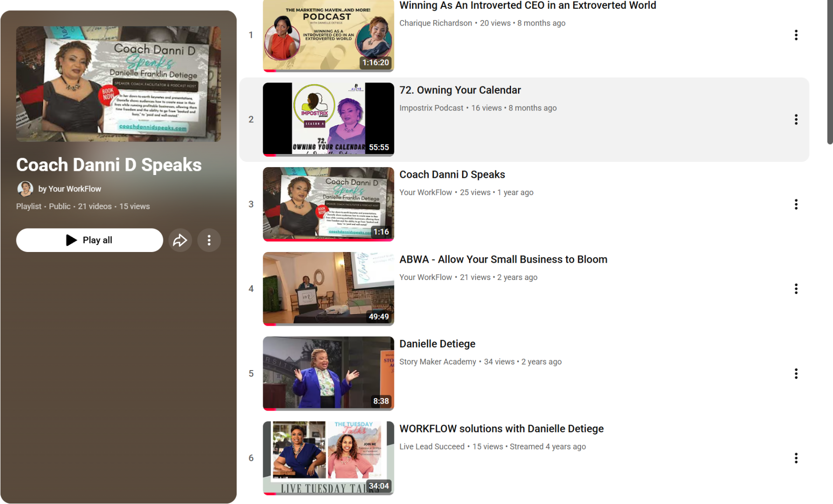Click '16 views • 8 months ago' metadata text
This screenshot has width=833, height=504.
pyautogui.click(x=514, y=108)
